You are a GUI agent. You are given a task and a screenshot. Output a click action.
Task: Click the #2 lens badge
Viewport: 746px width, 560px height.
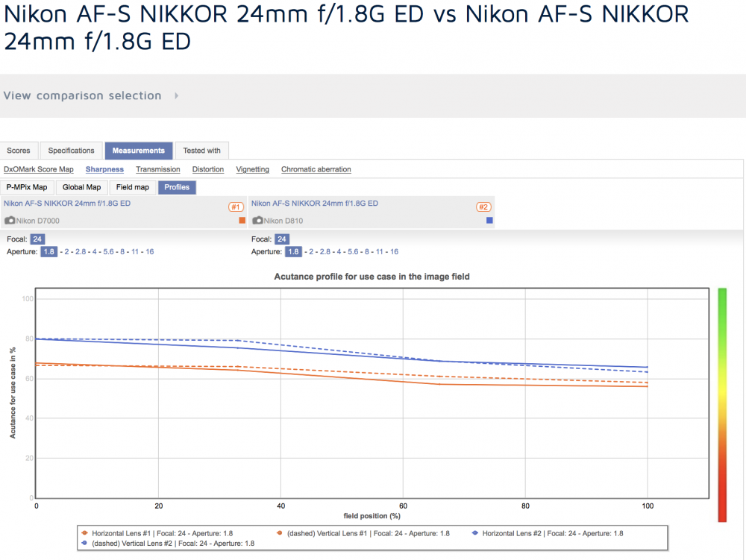point(483,207)
